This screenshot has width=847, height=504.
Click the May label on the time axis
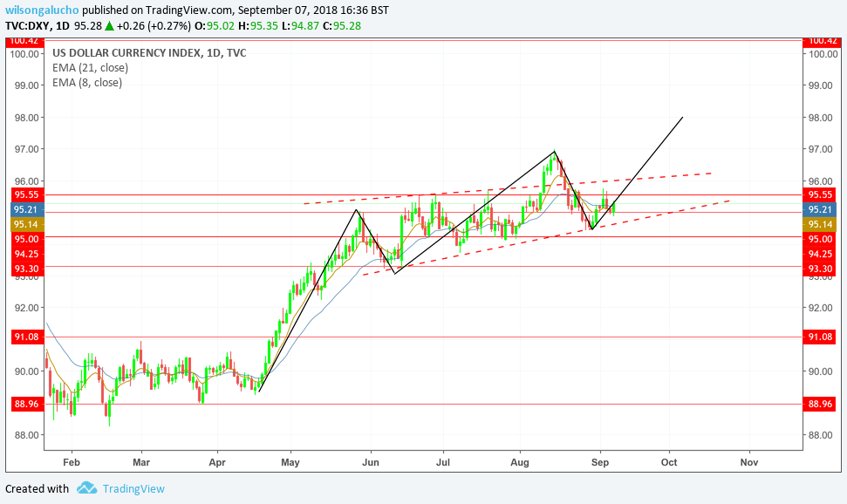tap(290, 462)
